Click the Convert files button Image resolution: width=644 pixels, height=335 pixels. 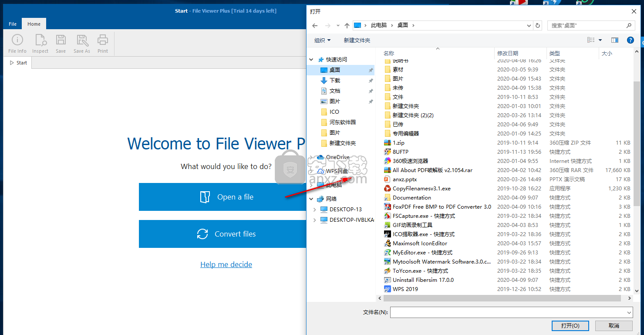click(223, 234)
